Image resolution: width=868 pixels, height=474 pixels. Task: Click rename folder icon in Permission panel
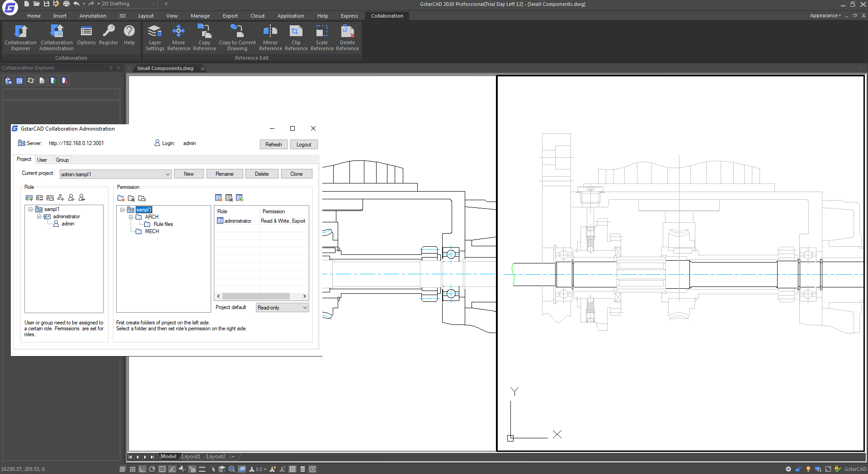coord(142,198)
